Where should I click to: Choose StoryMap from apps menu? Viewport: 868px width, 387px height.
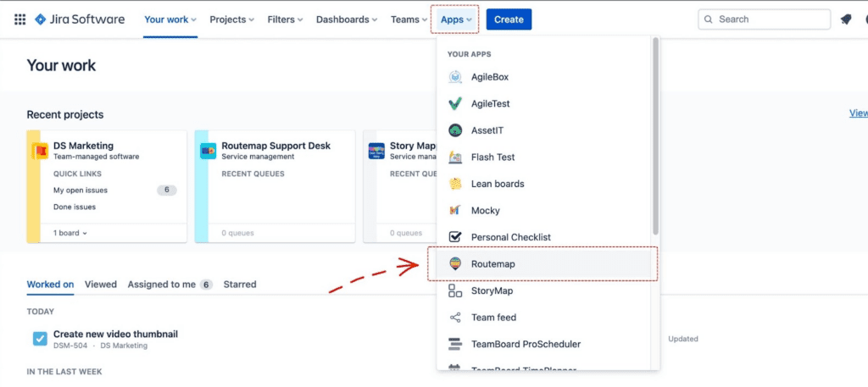[542, 290]
